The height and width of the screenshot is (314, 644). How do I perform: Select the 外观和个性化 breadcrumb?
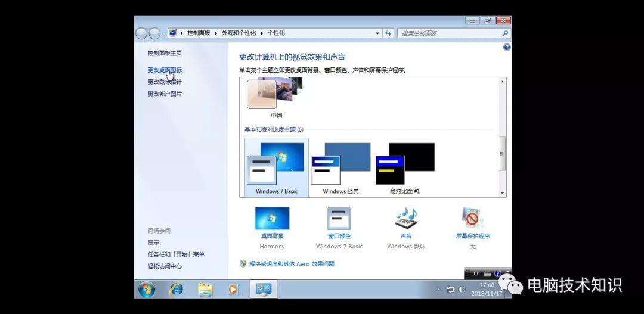point(239,33)
